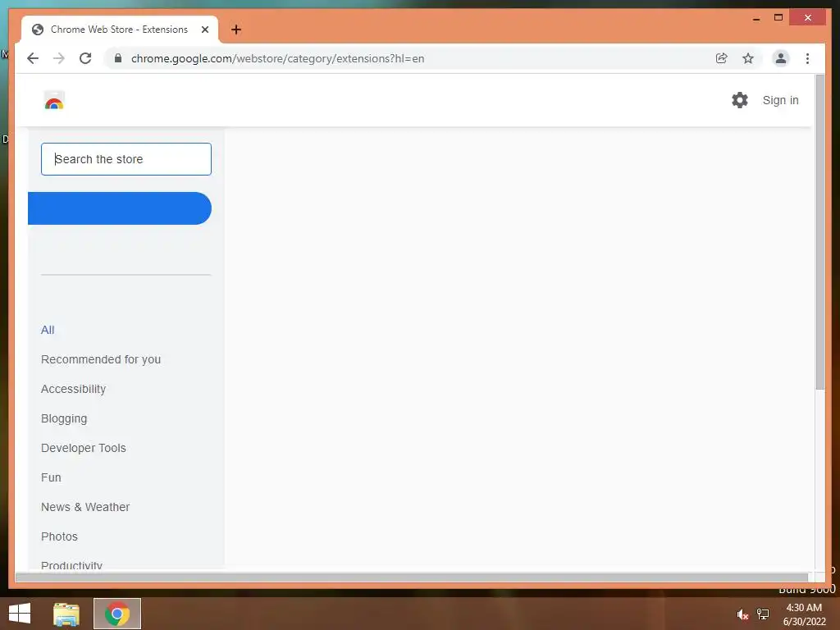Click the browser forward arrow
The image size is (840, 630).
59,58
